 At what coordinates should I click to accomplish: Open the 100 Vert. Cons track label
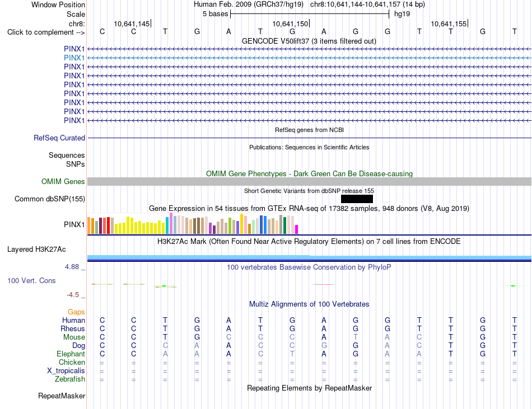point(31,280)
